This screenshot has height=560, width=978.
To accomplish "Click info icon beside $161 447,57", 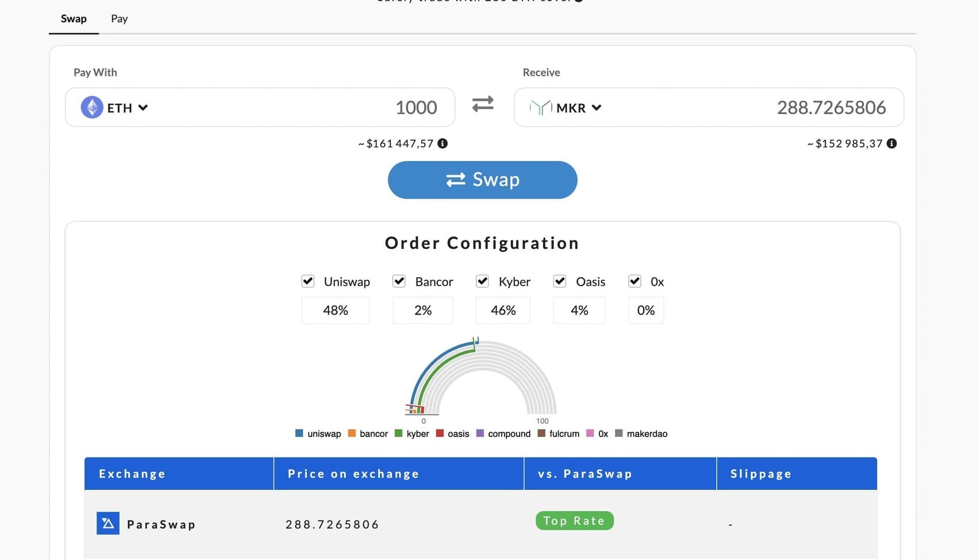I will (x=442, y=143).
